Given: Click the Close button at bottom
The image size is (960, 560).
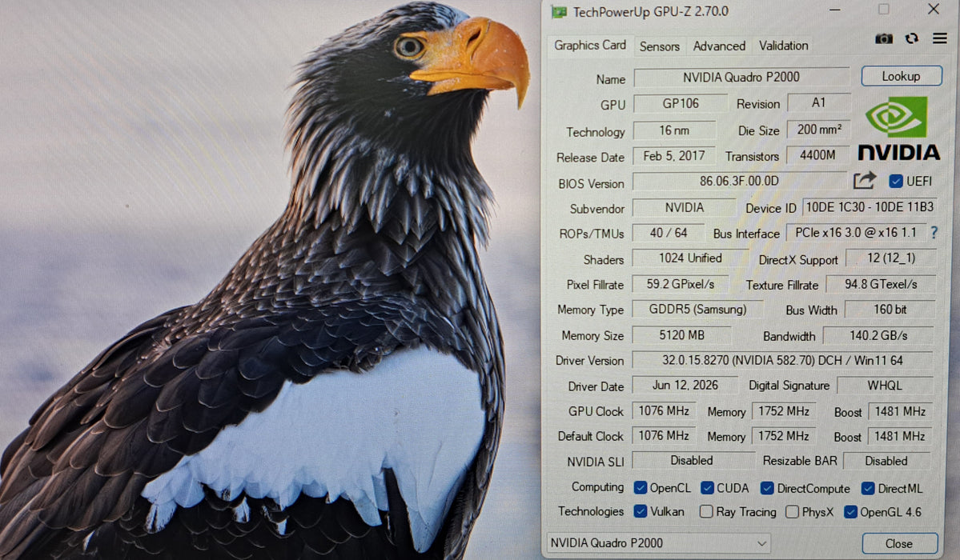Looking at the screenshot, I should pos(899,543).
